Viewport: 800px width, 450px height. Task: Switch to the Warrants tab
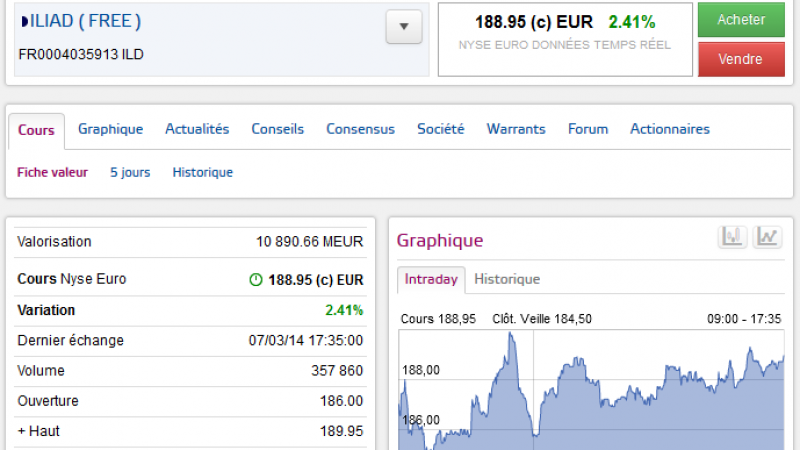tap(516, 129)
